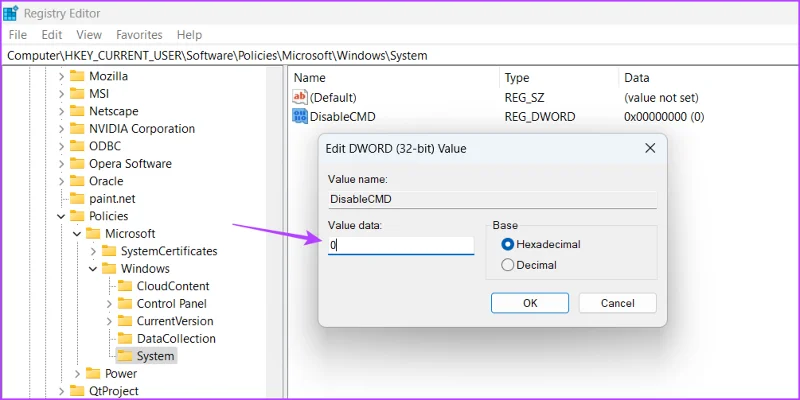
Task: Collapse the Policies key
Action: (61, 216)
